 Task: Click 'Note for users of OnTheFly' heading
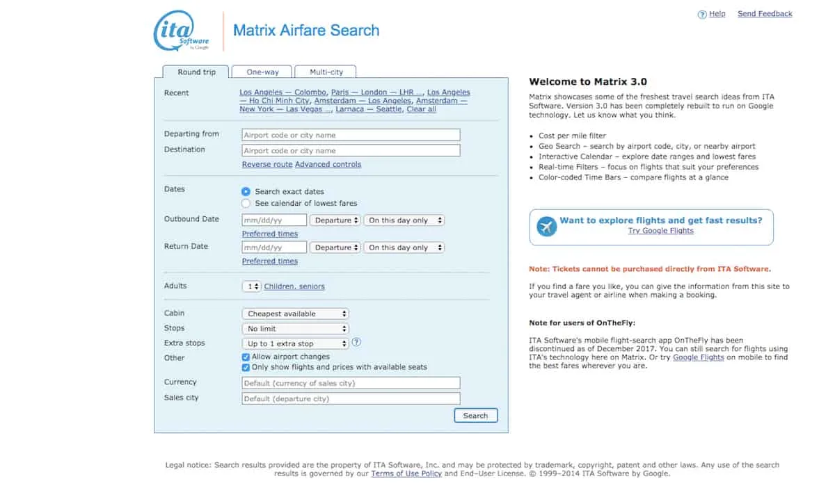(x=582, y=323)
